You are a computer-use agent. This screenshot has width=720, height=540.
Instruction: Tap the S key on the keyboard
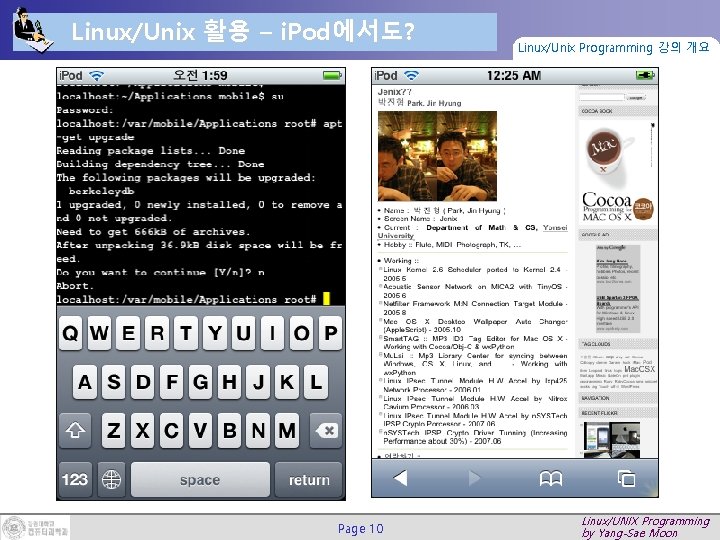[113, 382]
